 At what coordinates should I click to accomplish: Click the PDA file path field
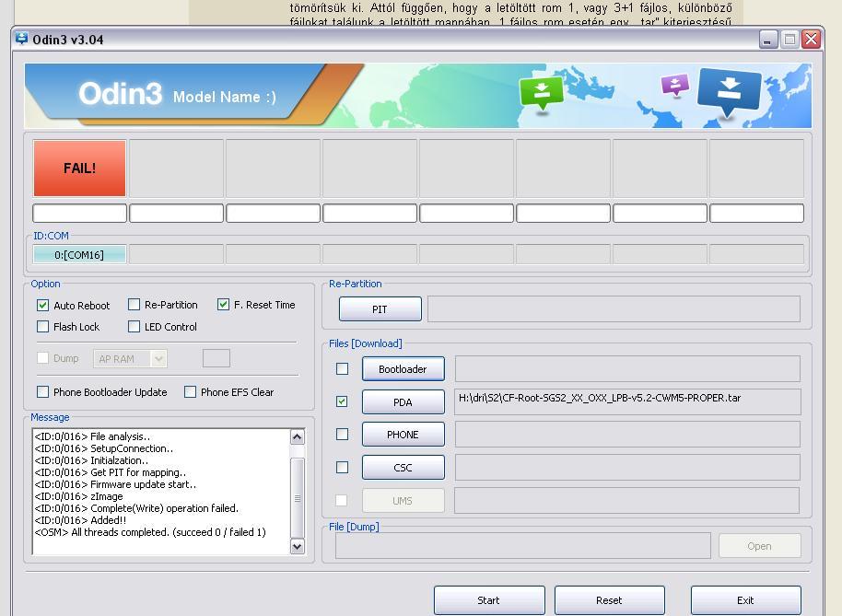(x=627, y=401)
